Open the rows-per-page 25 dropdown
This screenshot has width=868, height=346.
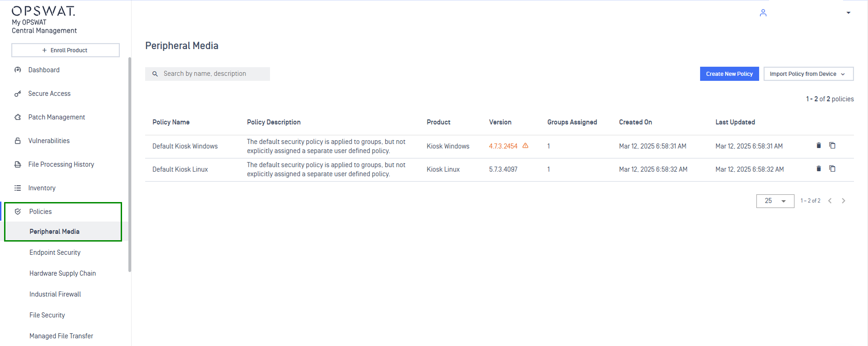pyautogui.click(x=775, y=201)
